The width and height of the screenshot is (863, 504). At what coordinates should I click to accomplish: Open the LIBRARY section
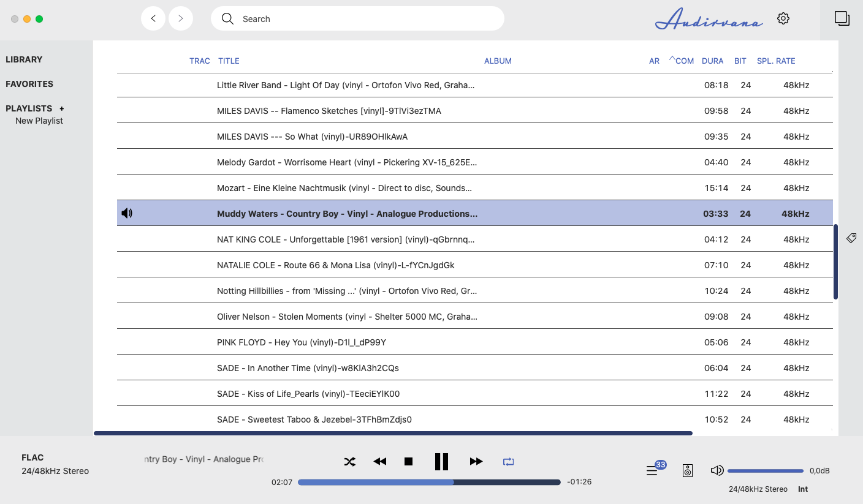[24, 59]
